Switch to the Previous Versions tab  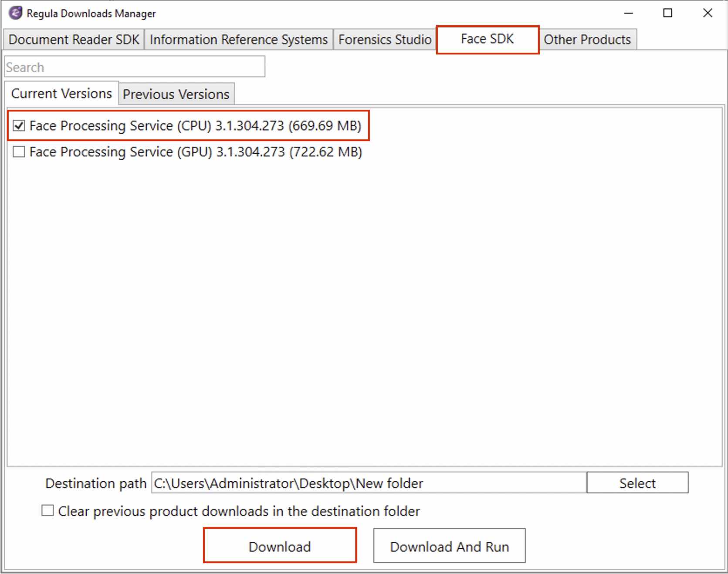coord(176,94)
